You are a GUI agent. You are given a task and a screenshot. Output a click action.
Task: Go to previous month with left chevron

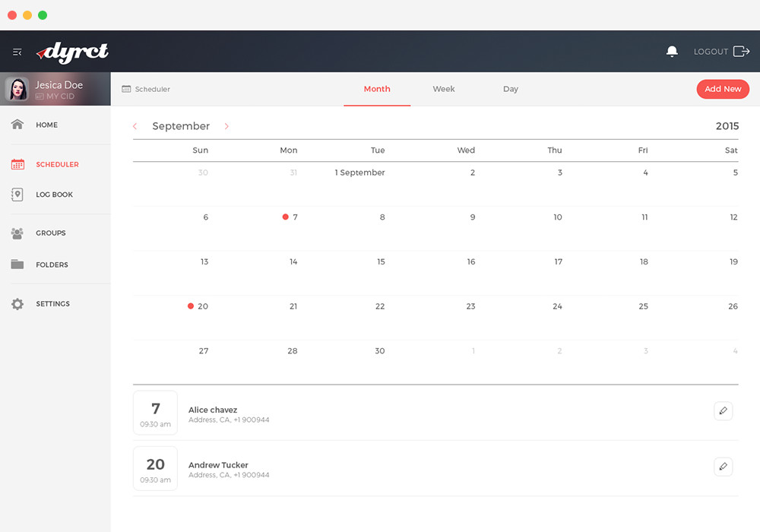coord(135,126)
